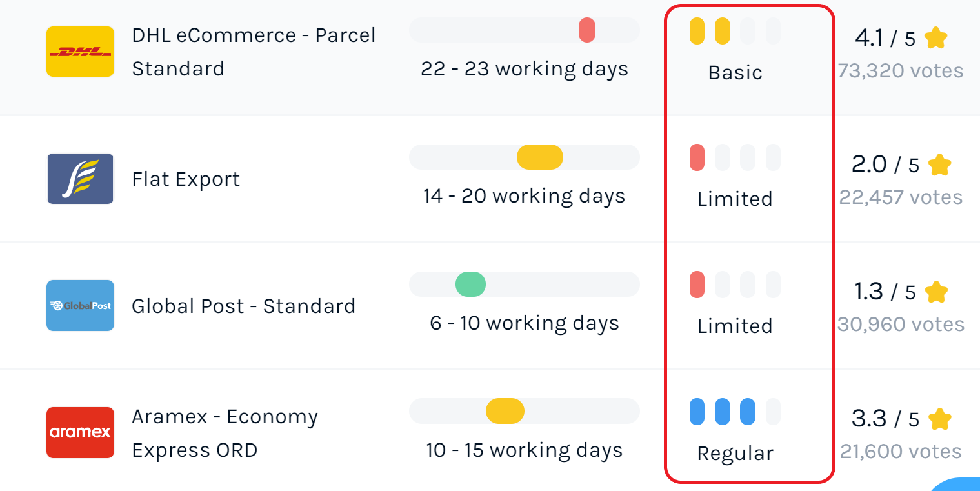Select Aramex - Economy Express ORD name
This screenshot has width=980, height=491.
click(x=225, y=433)
